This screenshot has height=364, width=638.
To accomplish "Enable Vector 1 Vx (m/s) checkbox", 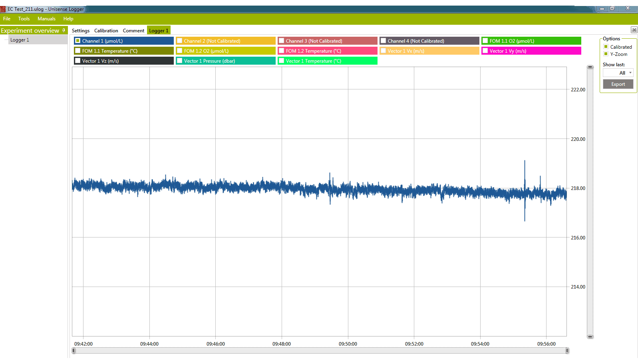I will [x=384, y=51].
